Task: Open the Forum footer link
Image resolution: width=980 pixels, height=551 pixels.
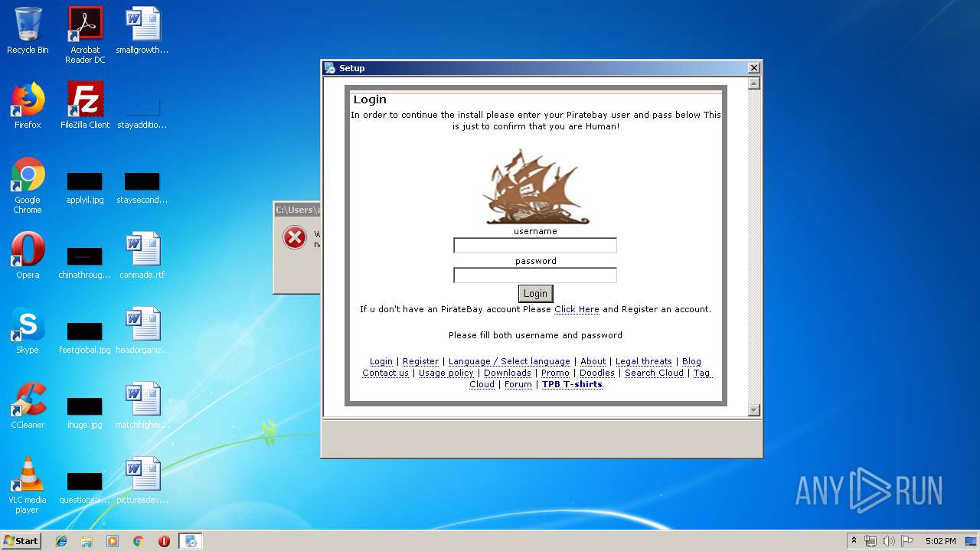Action: click(x=518, y=384)
